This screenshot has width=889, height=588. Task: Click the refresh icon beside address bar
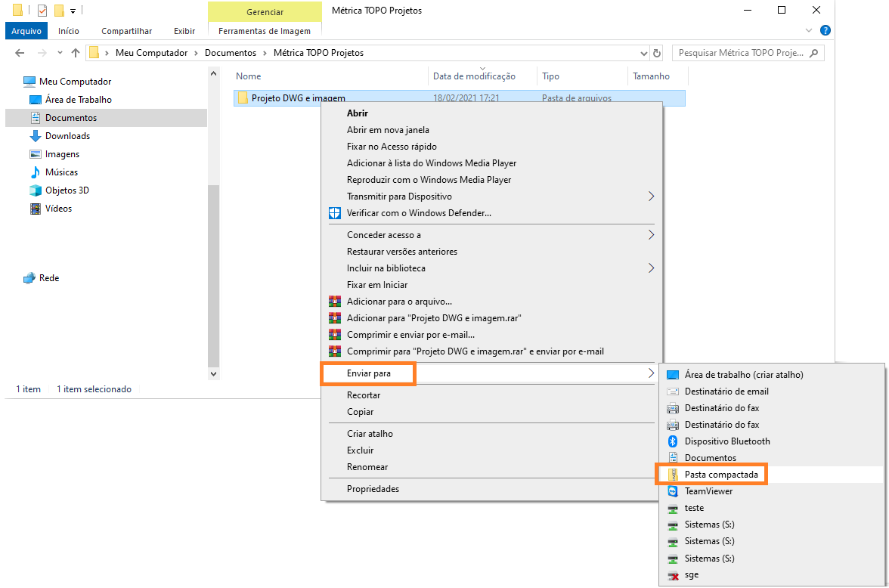pos(657,54)
